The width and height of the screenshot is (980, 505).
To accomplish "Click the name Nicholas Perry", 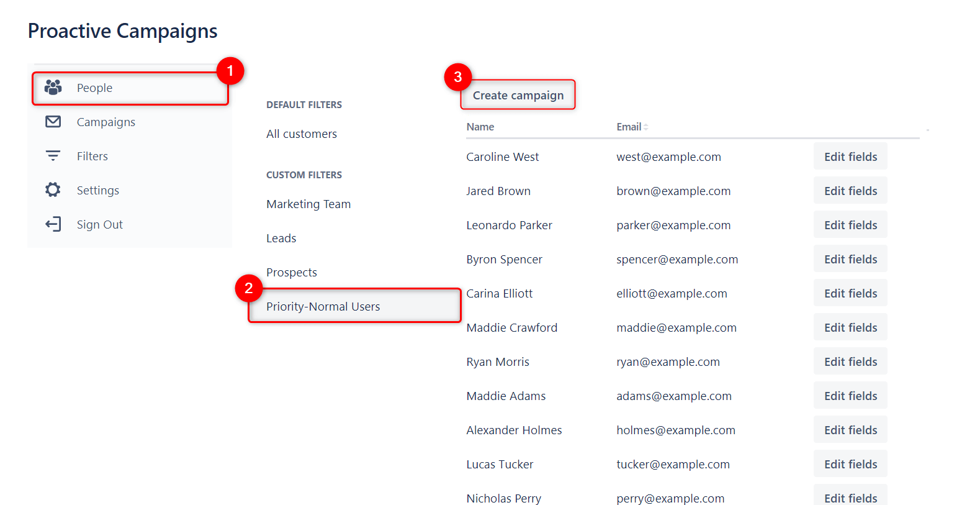I will click(x=504, y=498).
